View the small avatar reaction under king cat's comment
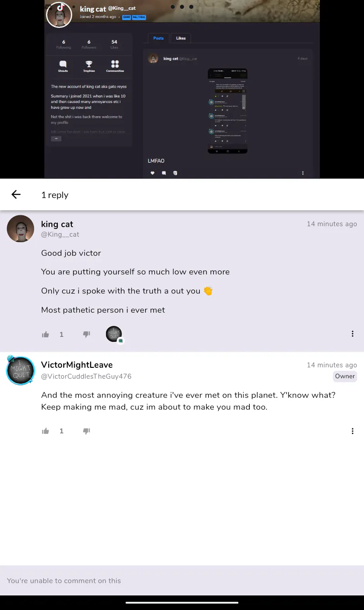The height and width of the screenshot is (610, 364). pyautogui.click(x=114, y=335)
